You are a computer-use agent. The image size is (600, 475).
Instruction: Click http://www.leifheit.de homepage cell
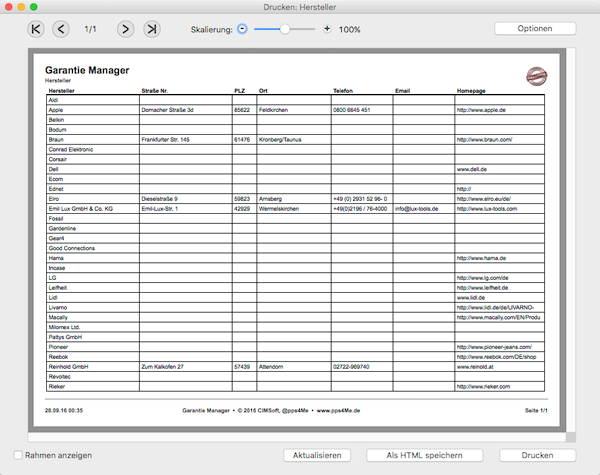point(499,288)
